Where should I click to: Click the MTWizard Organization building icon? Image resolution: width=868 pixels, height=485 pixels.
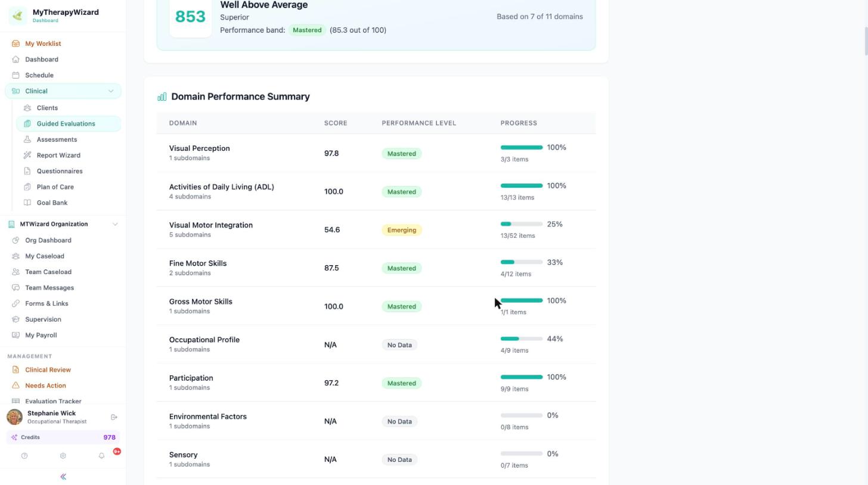11,224
